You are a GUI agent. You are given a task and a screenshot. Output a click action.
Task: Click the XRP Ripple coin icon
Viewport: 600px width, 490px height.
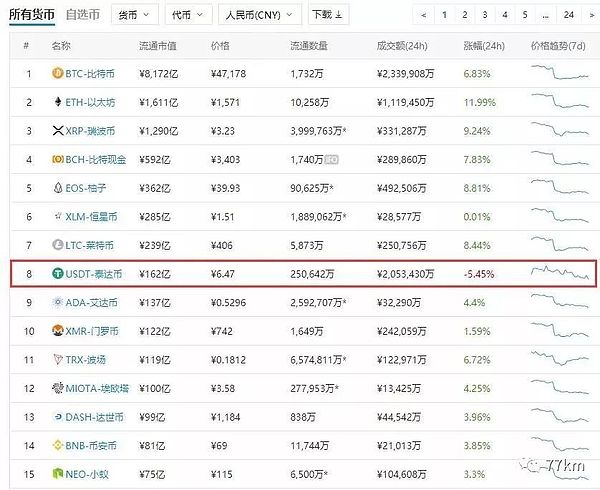point(57,131)
